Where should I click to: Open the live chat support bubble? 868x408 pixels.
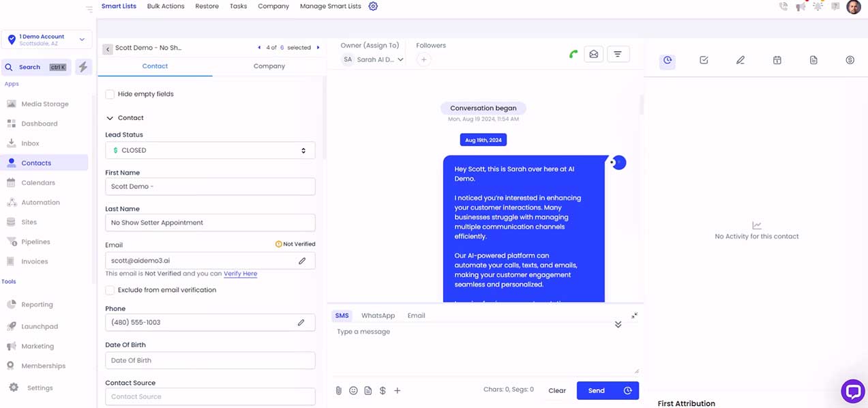click(852, 391)
